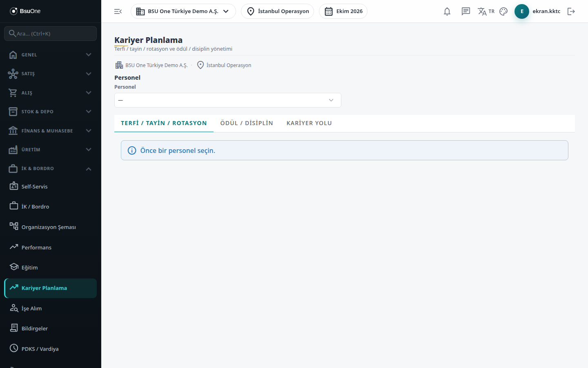
Task: Switch to ÖDÜL / DİSİPLİN tab
Action: click(247, 123)
